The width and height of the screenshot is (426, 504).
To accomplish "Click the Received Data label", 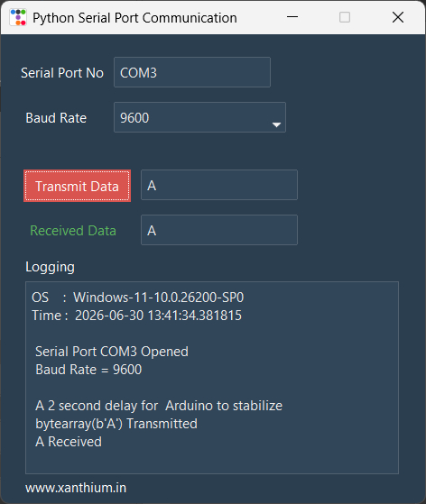I will pos(73,231).
